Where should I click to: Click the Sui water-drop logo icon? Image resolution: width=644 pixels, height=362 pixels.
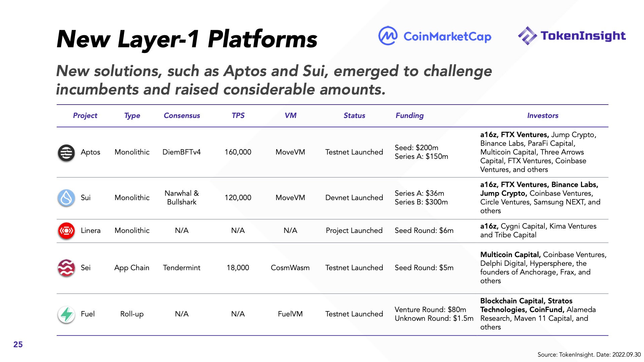click(66, 198)
